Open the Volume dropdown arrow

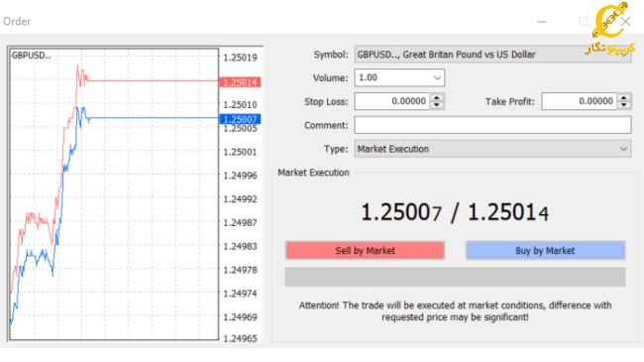coord(437,77)
